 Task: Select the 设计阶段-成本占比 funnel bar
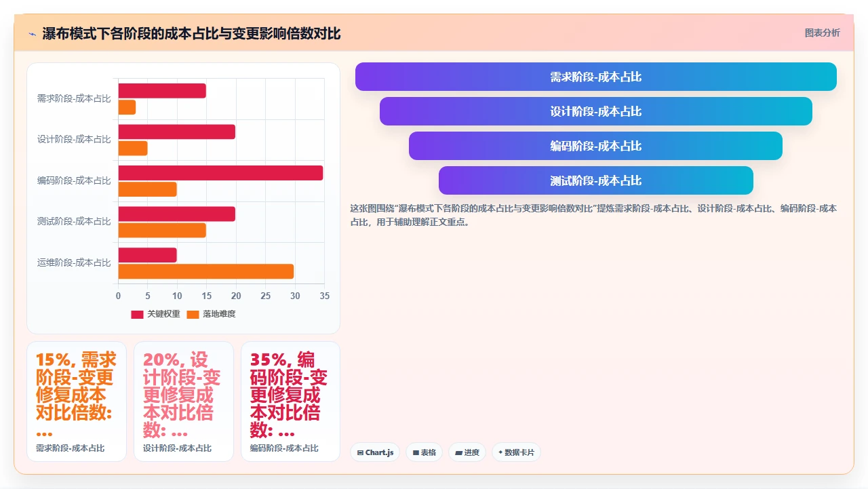coord(595,111)
